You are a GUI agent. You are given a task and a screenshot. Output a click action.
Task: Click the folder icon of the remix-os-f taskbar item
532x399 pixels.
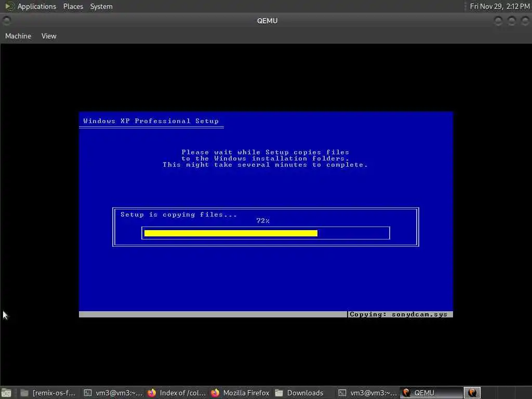pos(24,393)
